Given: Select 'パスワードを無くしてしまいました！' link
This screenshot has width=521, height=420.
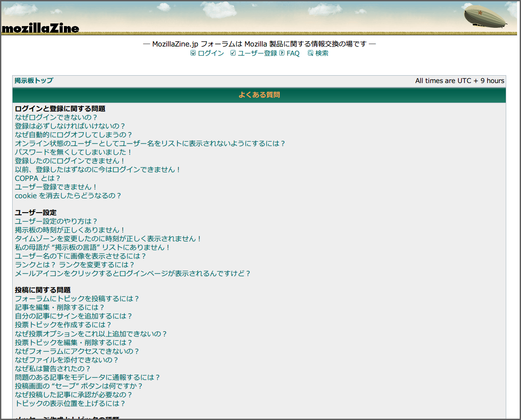Looking at the screenshot, I should pos(73,152).
